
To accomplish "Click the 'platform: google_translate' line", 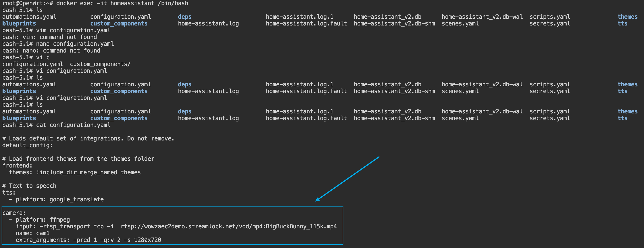I will pos(59,199).
